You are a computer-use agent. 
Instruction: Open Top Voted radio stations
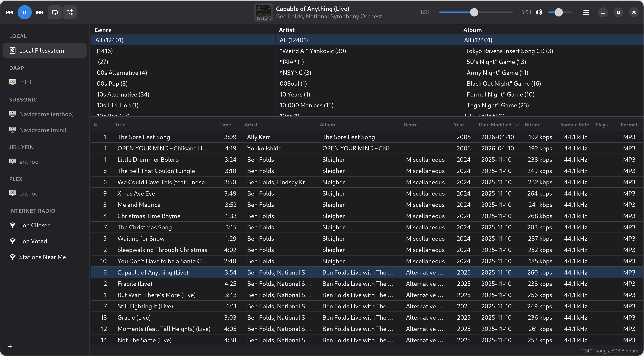[x=45, y=241]
